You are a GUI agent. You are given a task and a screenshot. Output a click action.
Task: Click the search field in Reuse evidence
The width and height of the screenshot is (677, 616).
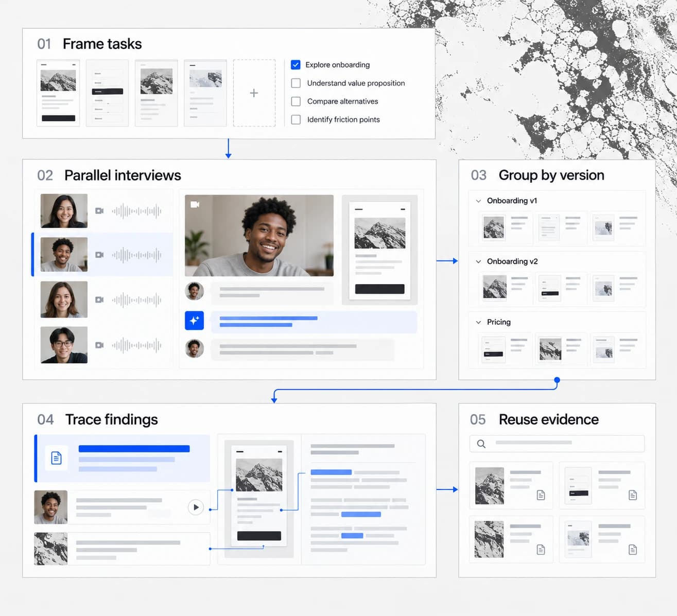coord(557,444)
